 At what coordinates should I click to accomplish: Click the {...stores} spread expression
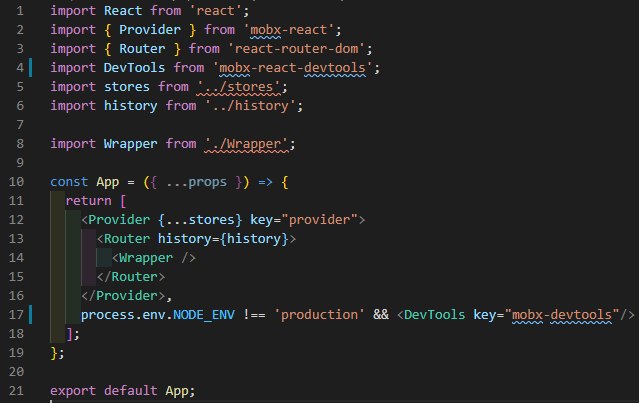coord(200,220)
